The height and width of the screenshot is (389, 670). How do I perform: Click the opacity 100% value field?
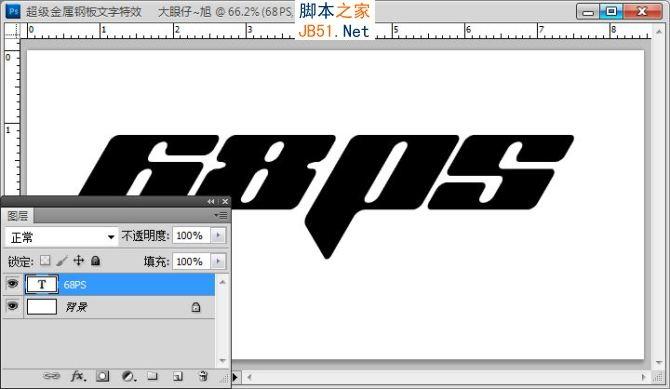(x=191, y=235)
